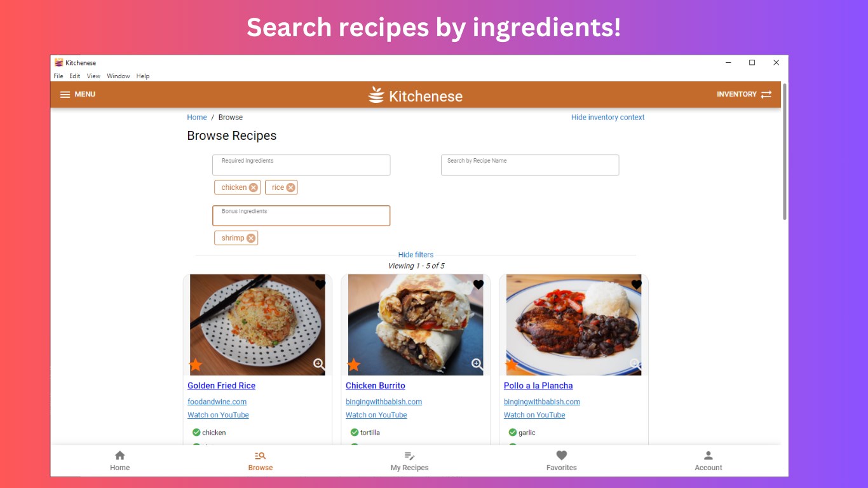Screen dimensions: 868x488
Task: Remove the shrimp bonus ingredient chip
Action: 251,238
